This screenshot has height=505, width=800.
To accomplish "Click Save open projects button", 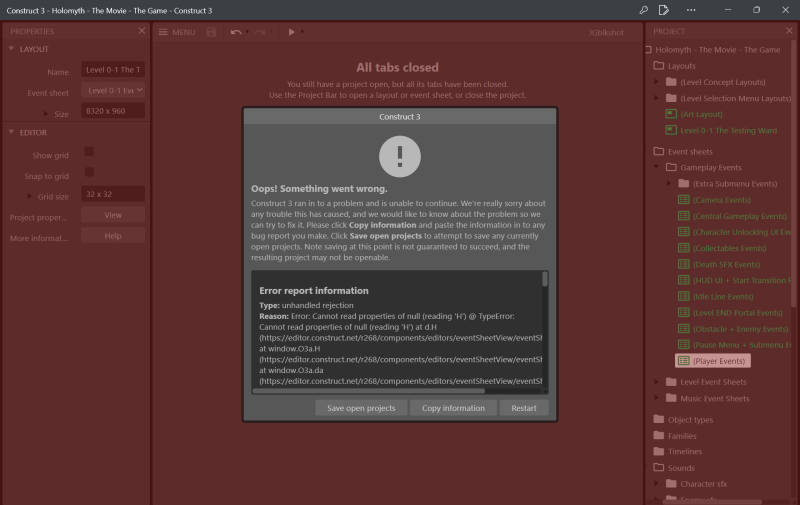I will pos(361,408).
